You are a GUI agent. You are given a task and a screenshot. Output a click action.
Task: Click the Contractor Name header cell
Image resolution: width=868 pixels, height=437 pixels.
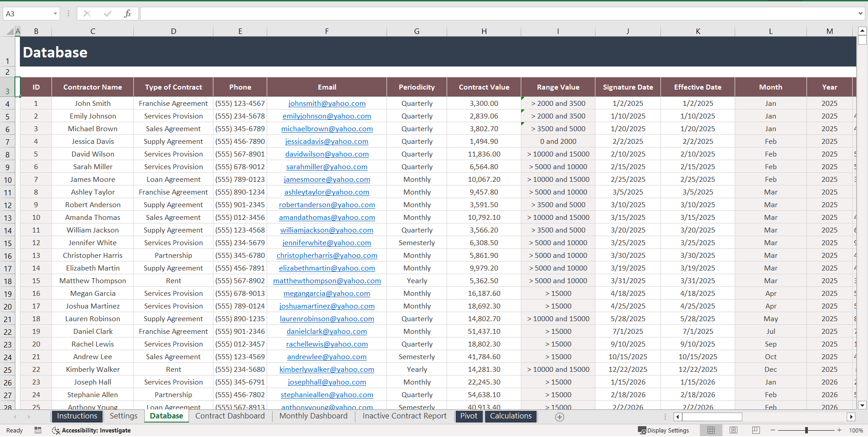pyautogui.click(x=93, y=87)
